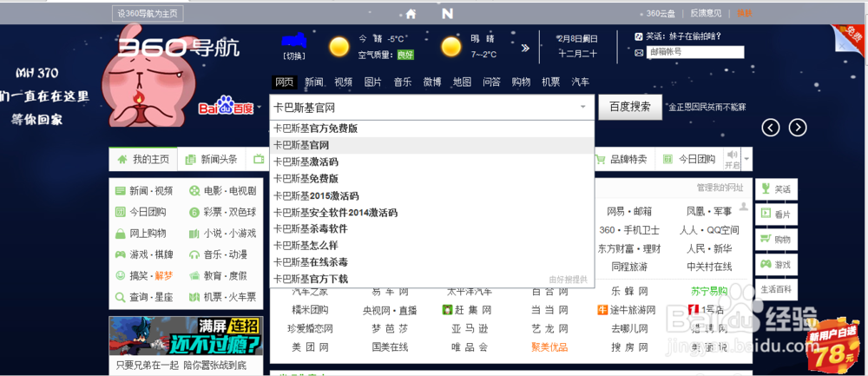Click the 网上购物 bag icon
Screen dimensions: 868x376
point(120,233)
